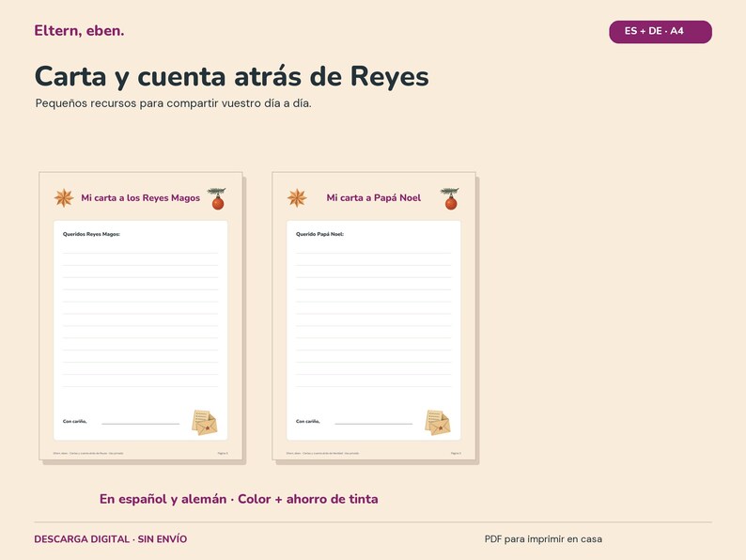Click 'Queridos Reyes Magos:' greeting text
Image resolution: width=746 pixels, height=560 pixels.
[91, 234]
